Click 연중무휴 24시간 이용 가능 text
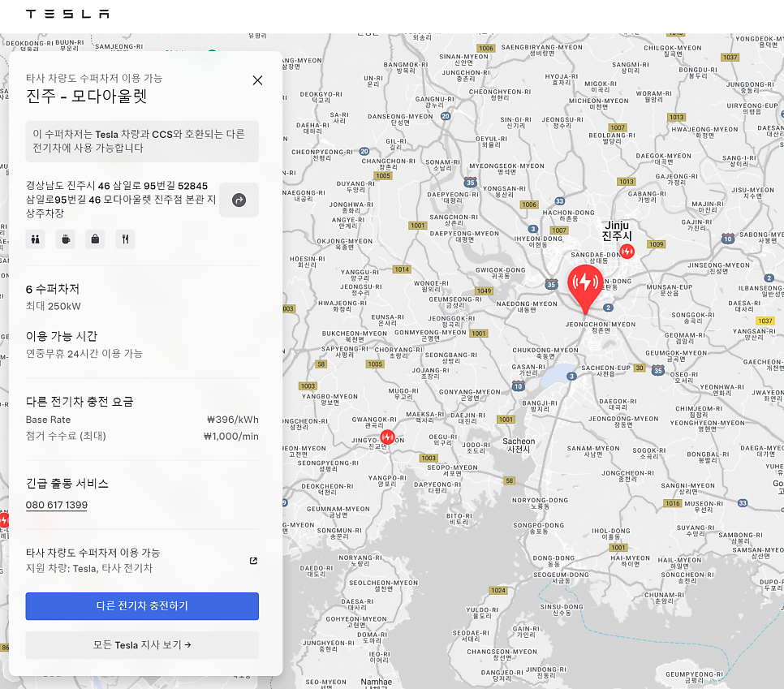 (84, 354)
